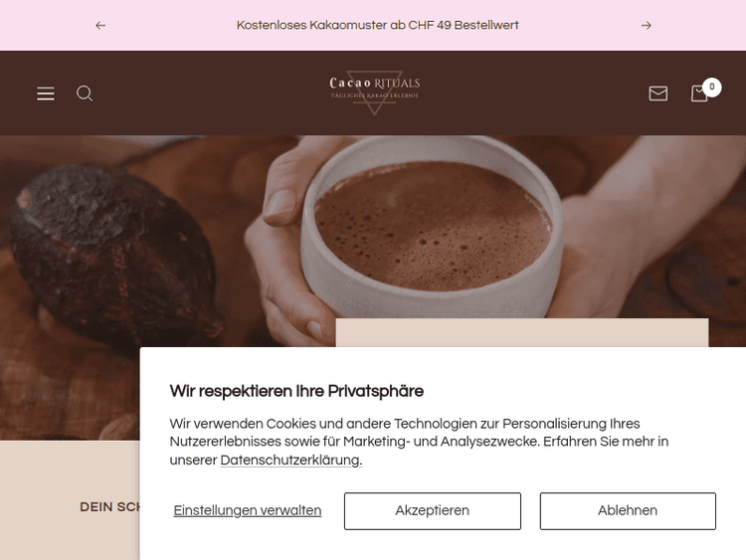Click the Kostenloses Kakaomuster announcement text
Viewport: 746px width, 560px height.
[x=377, y=25]
